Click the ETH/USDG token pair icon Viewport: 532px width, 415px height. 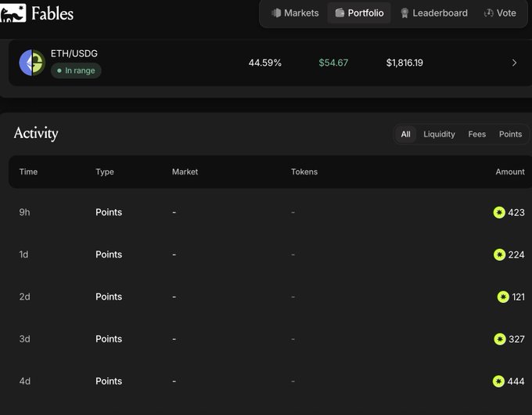coord(32,63)
